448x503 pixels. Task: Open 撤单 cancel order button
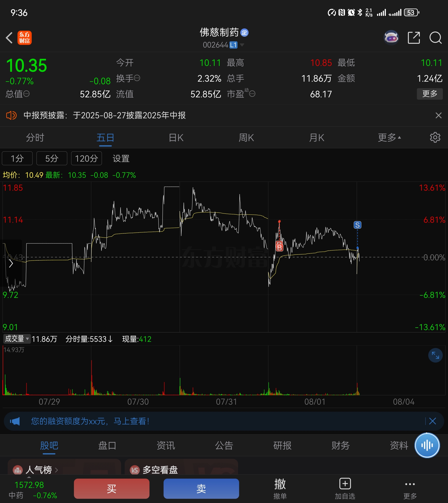pyautogui.click(x=280, y=489)
